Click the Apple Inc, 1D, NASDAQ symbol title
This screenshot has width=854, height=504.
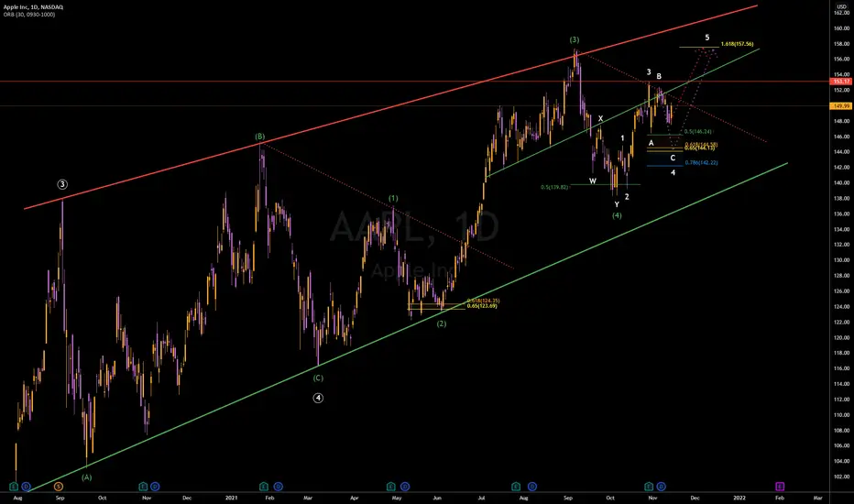click(33, 7)
